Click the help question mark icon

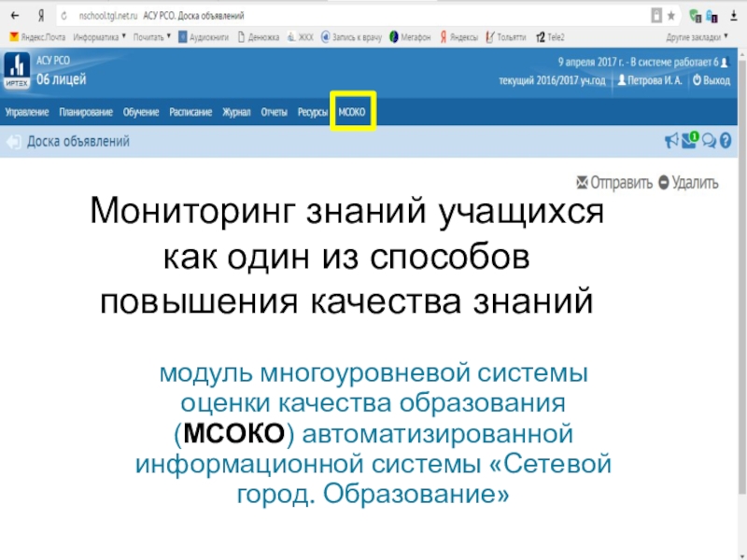point(726,141)
